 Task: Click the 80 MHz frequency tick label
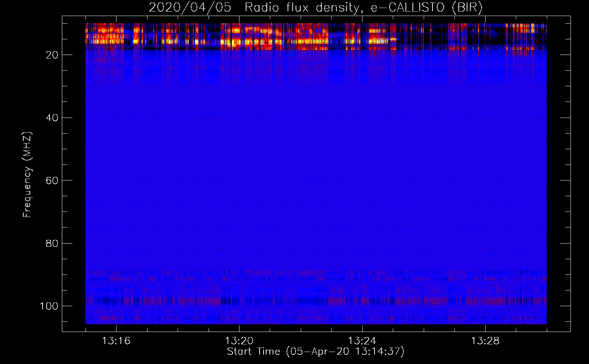(52, 243)
